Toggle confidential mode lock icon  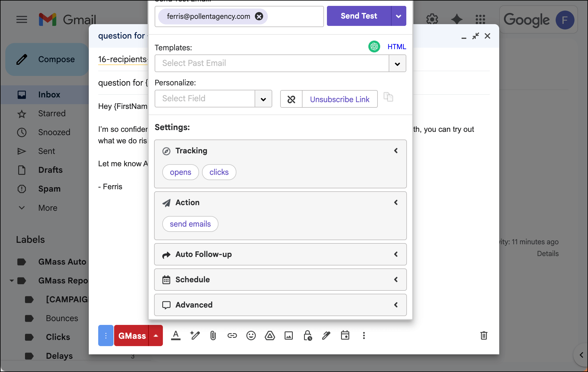click(x=308, y=336)
